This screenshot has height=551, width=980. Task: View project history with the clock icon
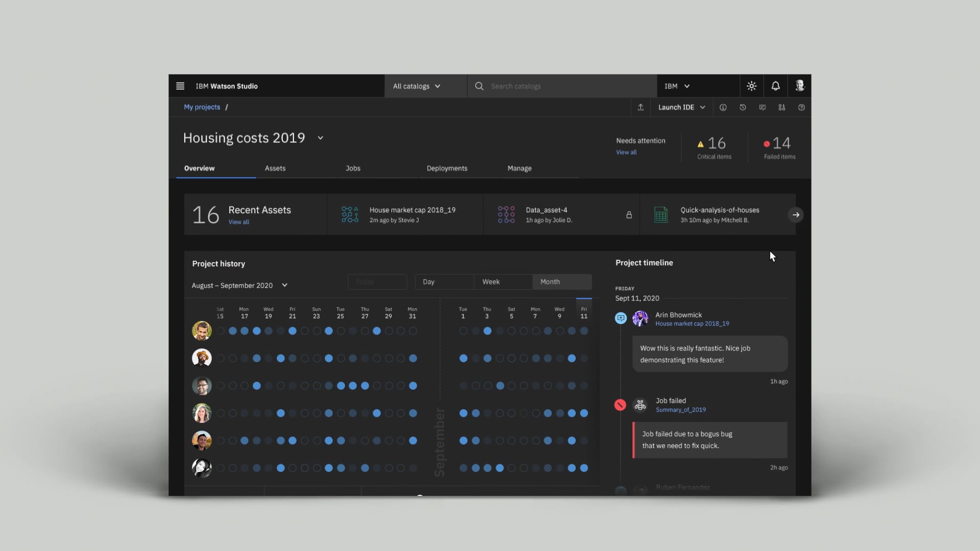point(743,107)
